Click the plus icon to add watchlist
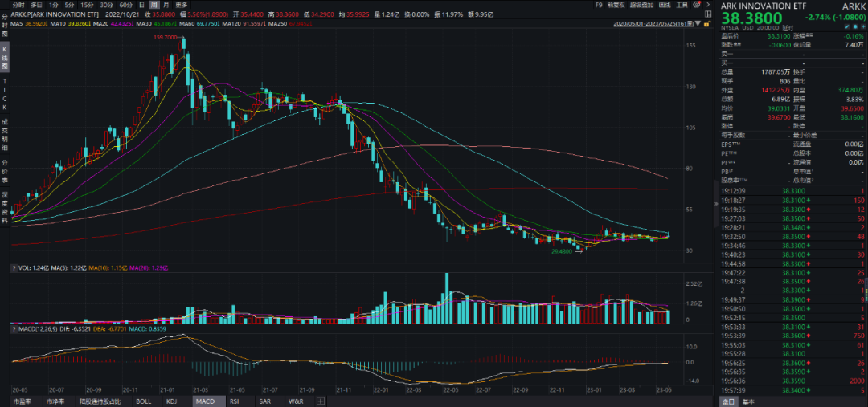The width and height of the screenshot is (868, 407). [863, 27]
